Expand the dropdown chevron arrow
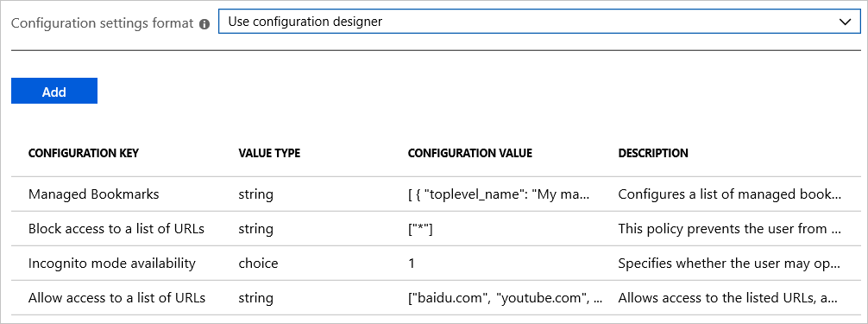The height and width of the screenshot is (324, 868). (x=845, y=22)
